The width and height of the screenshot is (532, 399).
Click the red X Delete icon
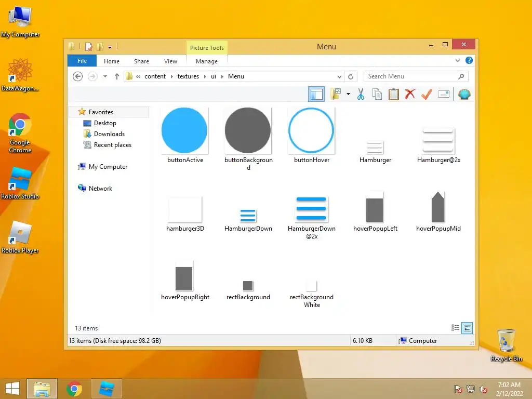coord(410,94)
